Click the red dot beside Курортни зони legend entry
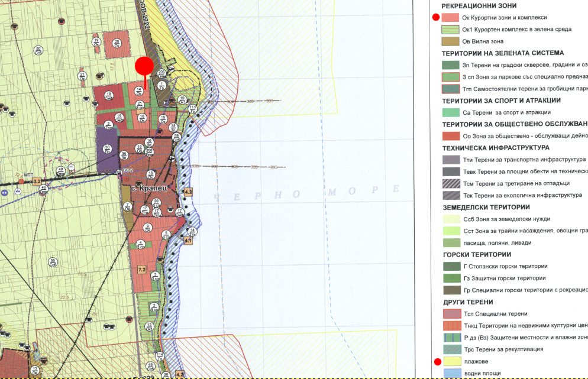Image resolution: width=588 pixels, height=379 pixels. pyautogui.click(x=437, y=18)
